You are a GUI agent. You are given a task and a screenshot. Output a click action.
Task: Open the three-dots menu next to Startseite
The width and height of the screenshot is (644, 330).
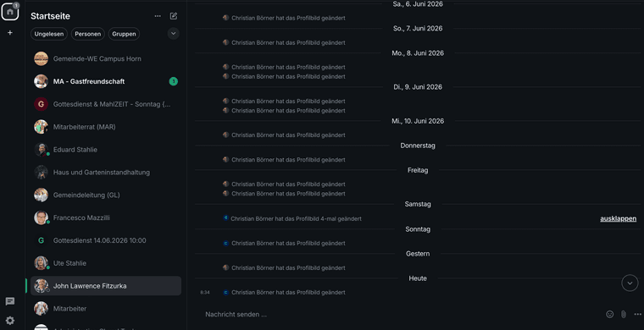tap(158, 16)
